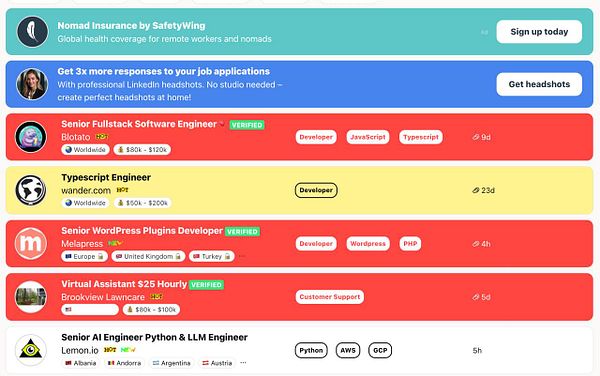Select the AWS tag

[348, 350]
